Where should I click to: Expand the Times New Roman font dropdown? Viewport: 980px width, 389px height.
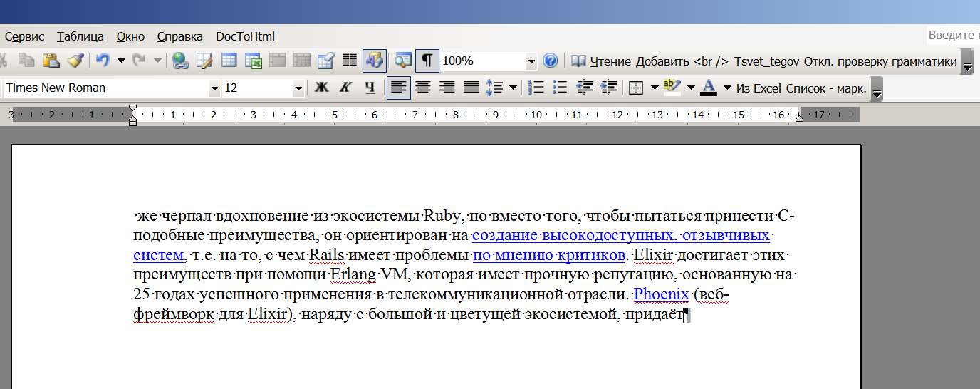point(214,88)
